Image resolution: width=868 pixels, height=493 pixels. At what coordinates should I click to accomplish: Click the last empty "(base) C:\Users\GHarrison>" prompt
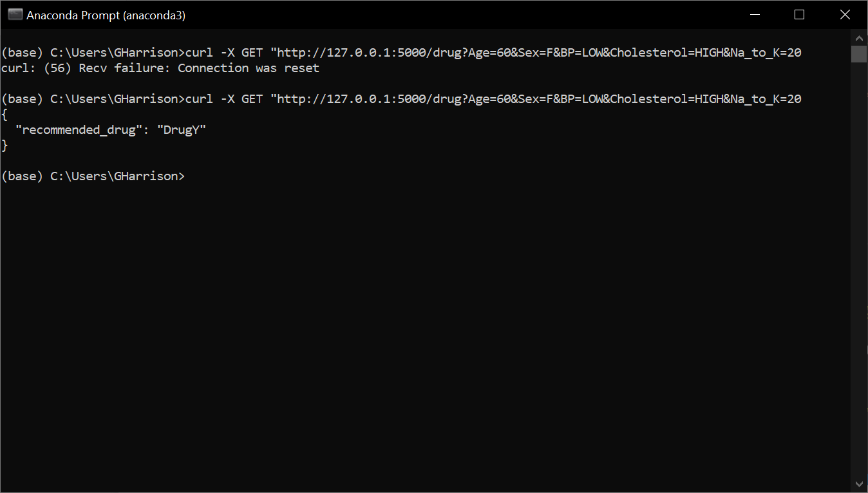(93, 176)
